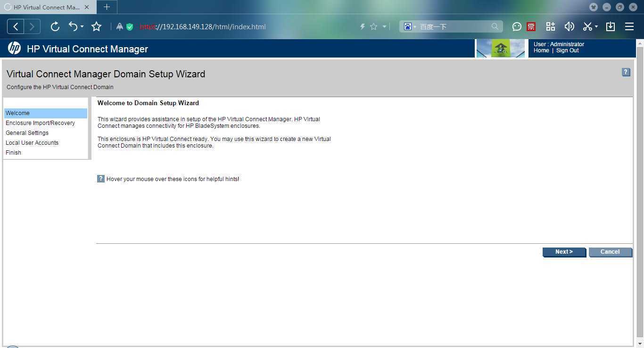
Task: Click the HP logo in header
Action: click(x=14, y=48)
